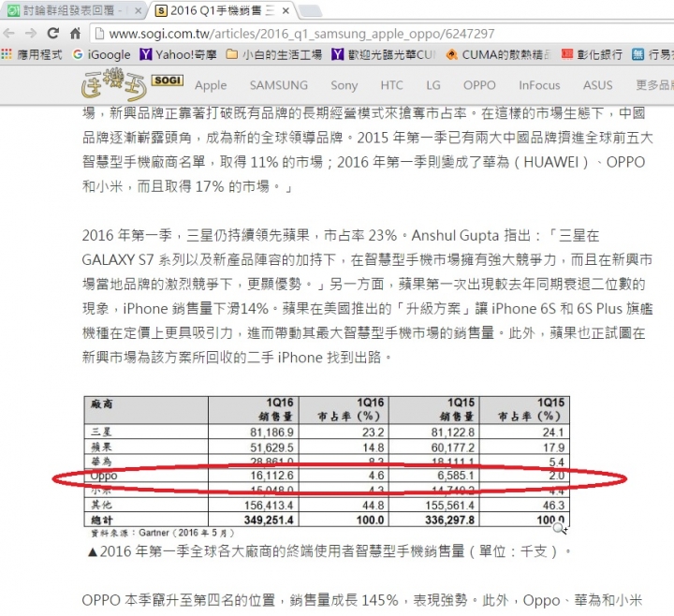This screenshot has width=674, height=616.
Task: Click the 總計 row label
Action: pyautogui.click(x=101, y=521)
